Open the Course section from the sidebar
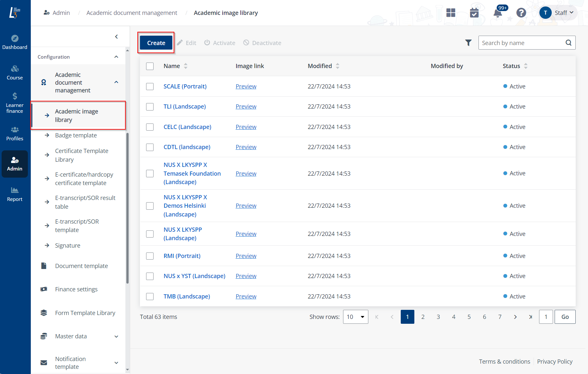 tap(15, 72)
